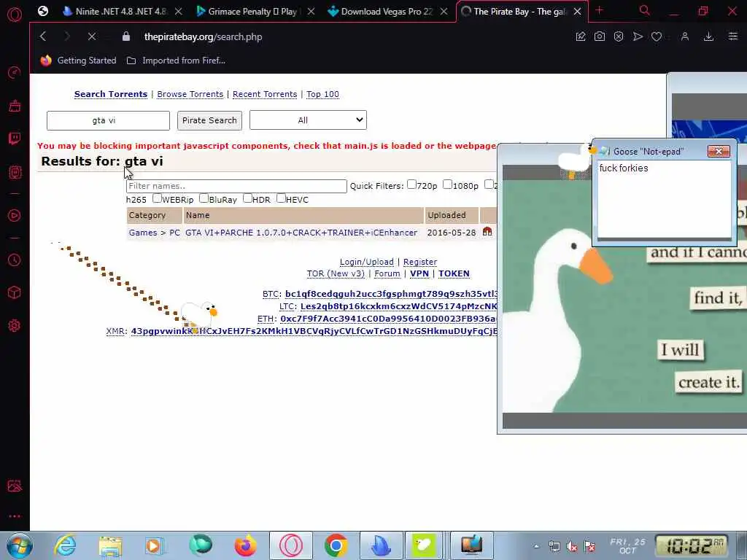
Task: Click the Pirate Search button
Action: point(209,120)
